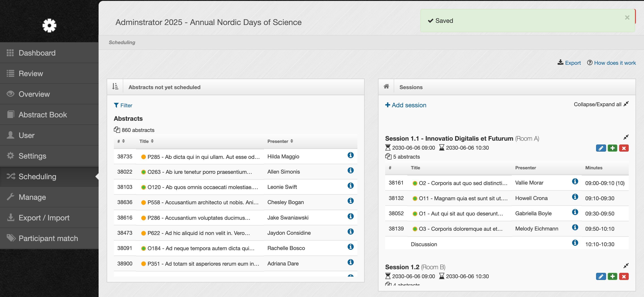Dismiss the Saved notification
Image resolution: width=644 pixels, height=297 pixels.
pyautogui.click(x=627, y=17)
